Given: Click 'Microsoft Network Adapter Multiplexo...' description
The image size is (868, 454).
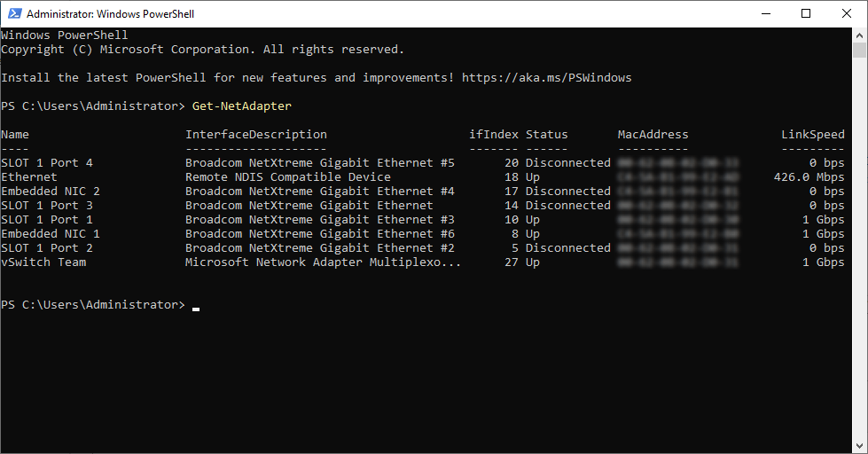Looking at the screenshot, I should point(323,262).
